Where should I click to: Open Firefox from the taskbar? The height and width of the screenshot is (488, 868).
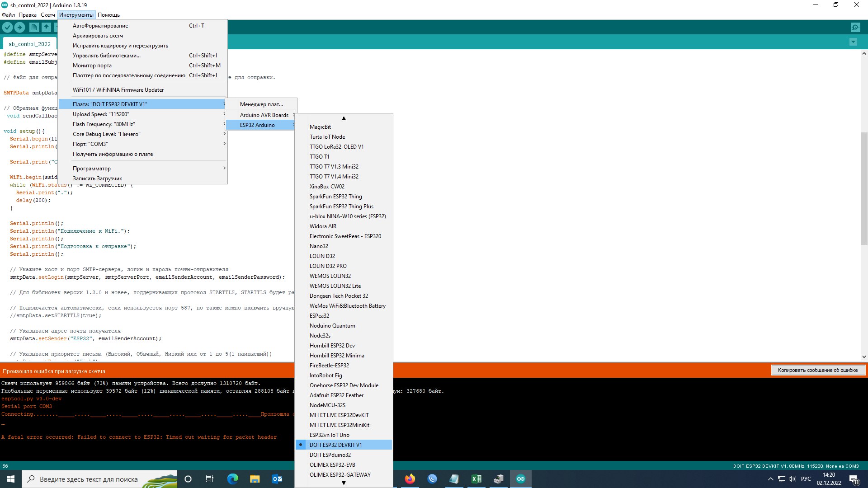(x=410, y=479)
